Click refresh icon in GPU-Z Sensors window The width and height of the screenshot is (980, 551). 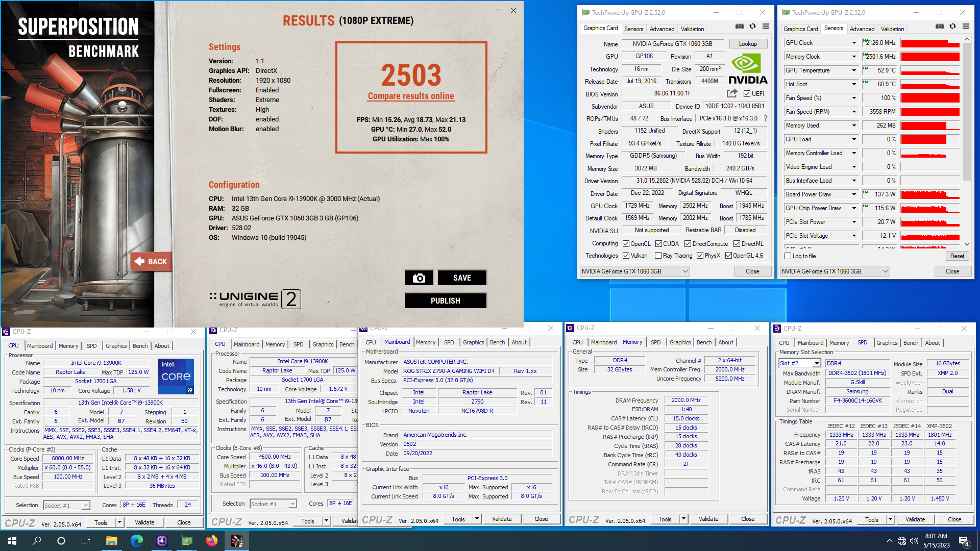[952, 26]
